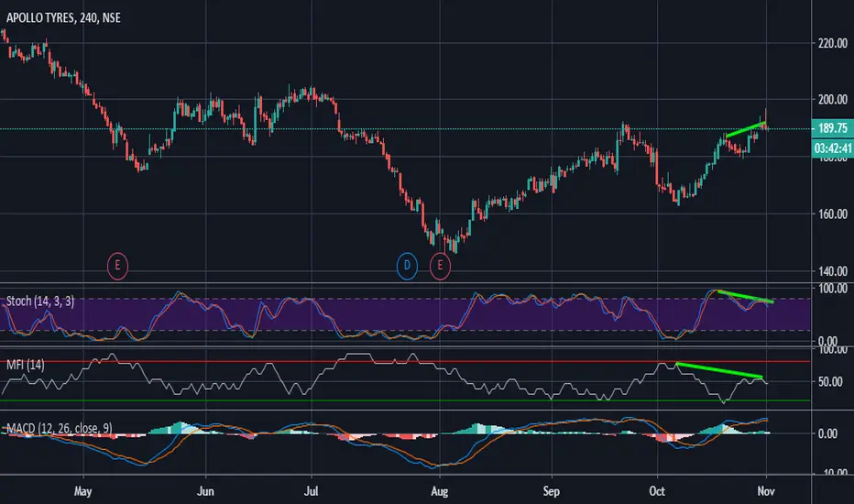Click the 160.00 price axis label

[x=833, y=214]
